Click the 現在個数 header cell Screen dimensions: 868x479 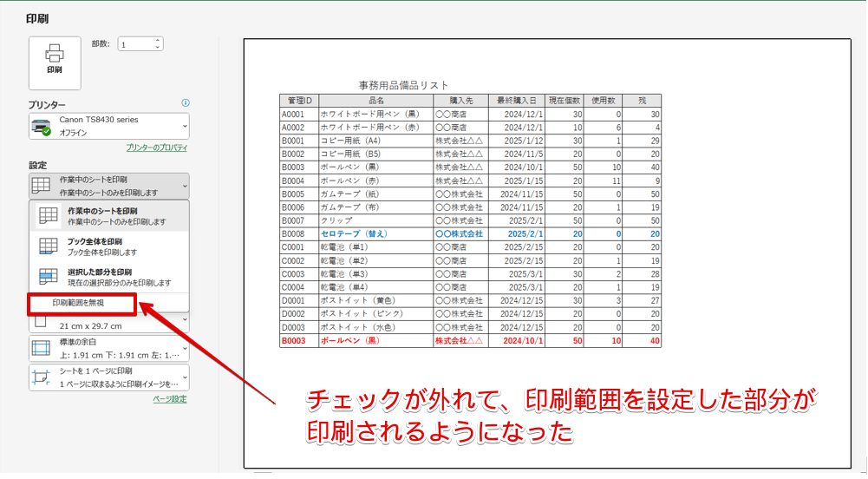point(565,101)
